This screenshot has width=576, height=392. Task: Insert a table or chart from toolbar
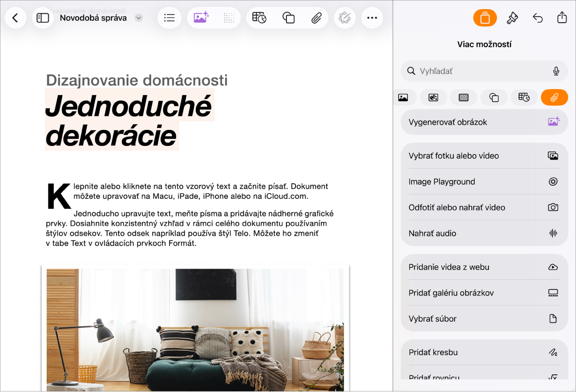(x=259, y=18)
